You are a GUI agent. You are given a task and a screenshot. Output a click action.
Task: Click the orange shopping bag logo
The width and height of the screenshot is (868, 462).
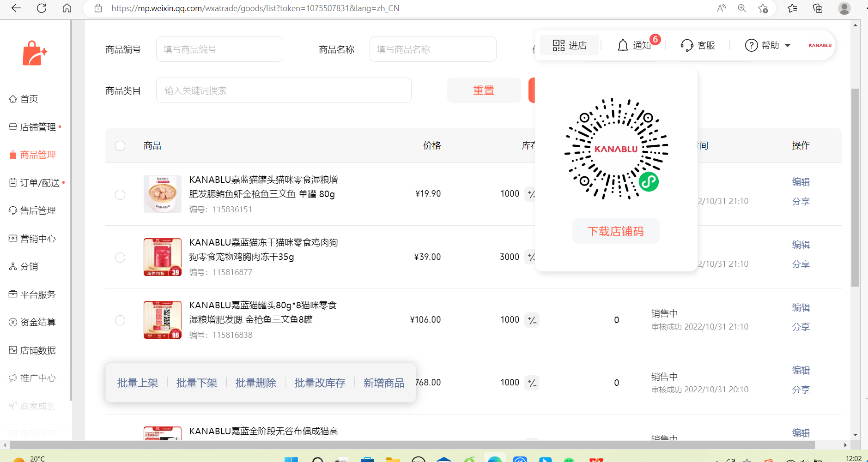[x=35, y=53]
